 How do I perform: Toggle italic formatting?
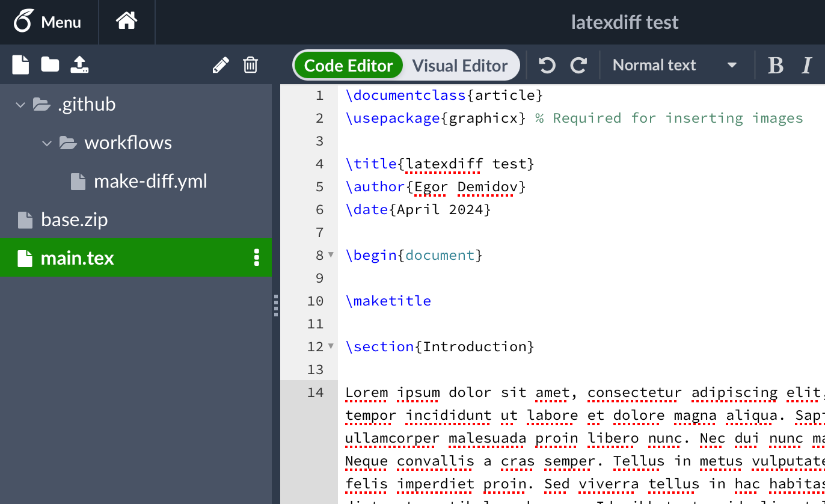tap(806, 64)
